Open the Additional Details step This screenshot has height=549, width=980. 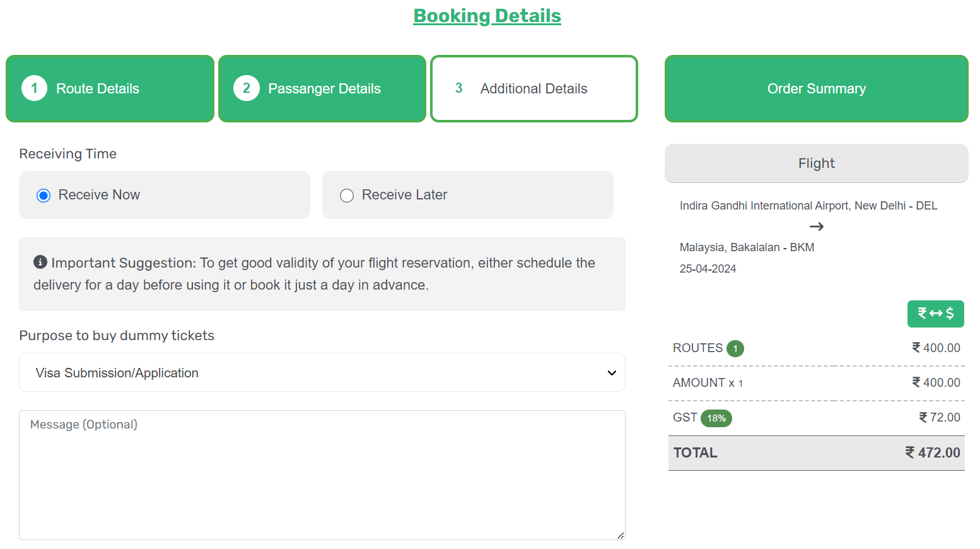(534, 88)
